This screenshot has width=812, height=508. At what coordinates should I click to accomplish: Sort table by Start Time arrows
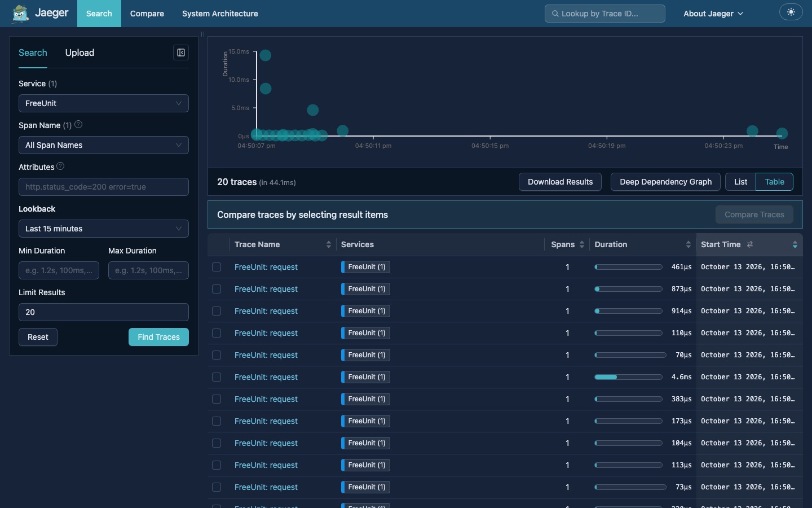pos(795,244)
